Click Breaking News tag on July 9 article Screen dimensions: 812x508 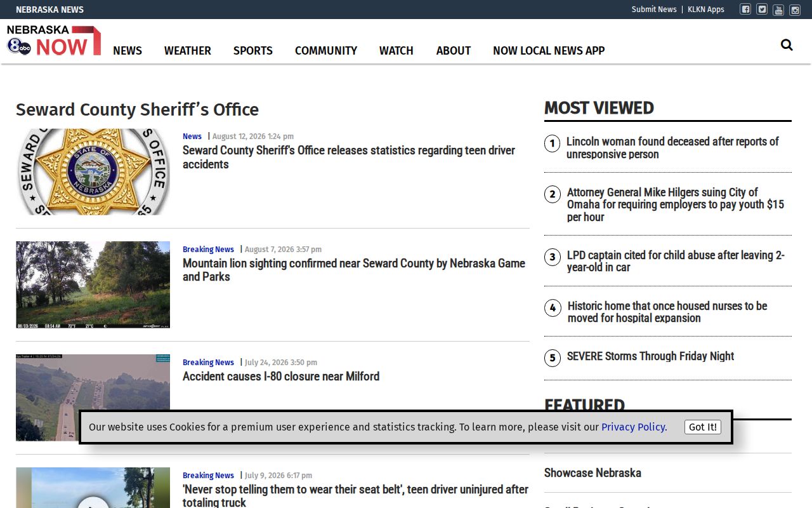coord(208,476)
